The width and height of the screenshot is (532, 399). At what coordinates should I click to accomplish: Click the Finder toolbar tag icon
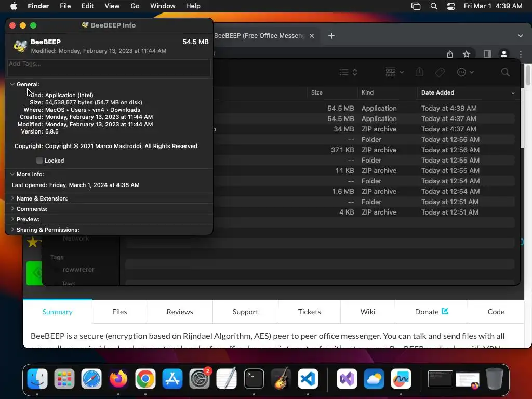tap(440, 72)
